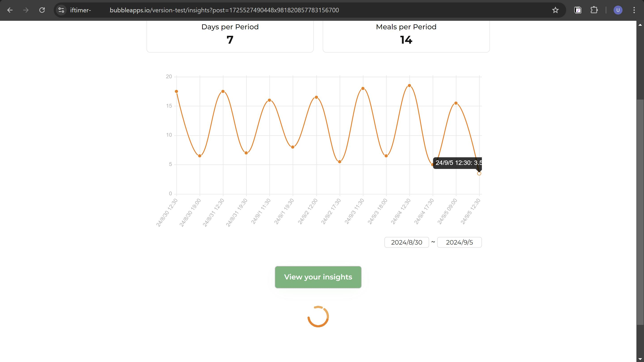644x362 pixels.
Task: Click the 24/9/4 12:30 peak data point
Action: click(x=409, y=85)
